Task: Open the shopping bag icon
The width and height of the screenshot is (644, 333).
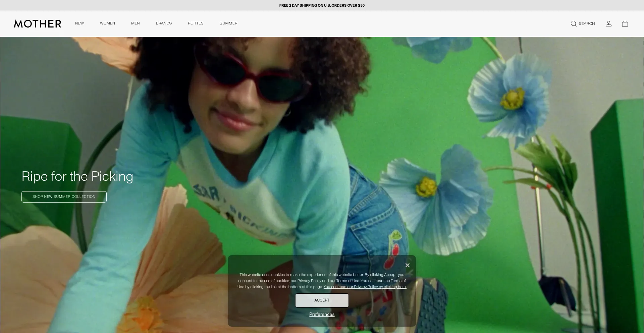Action: pos(625,23)
